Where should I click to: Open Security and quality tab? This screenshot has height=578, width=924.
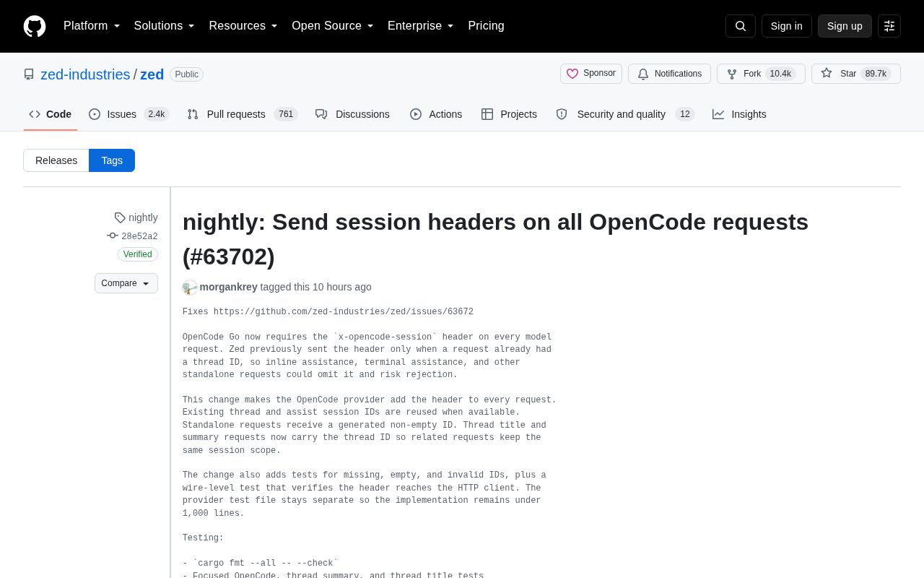coord(625,114)
